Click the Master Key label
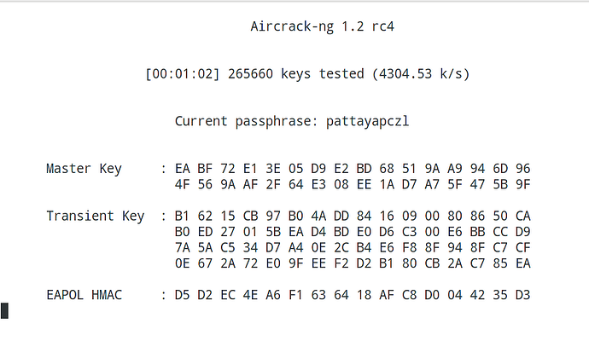Image resolution: width=589 pixels, height=364 pixels. [x=84, y=169]
